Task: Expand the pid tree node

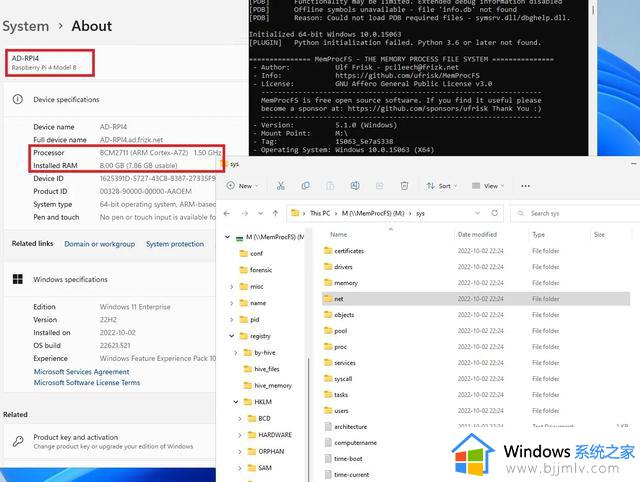Action: point(231,320)
